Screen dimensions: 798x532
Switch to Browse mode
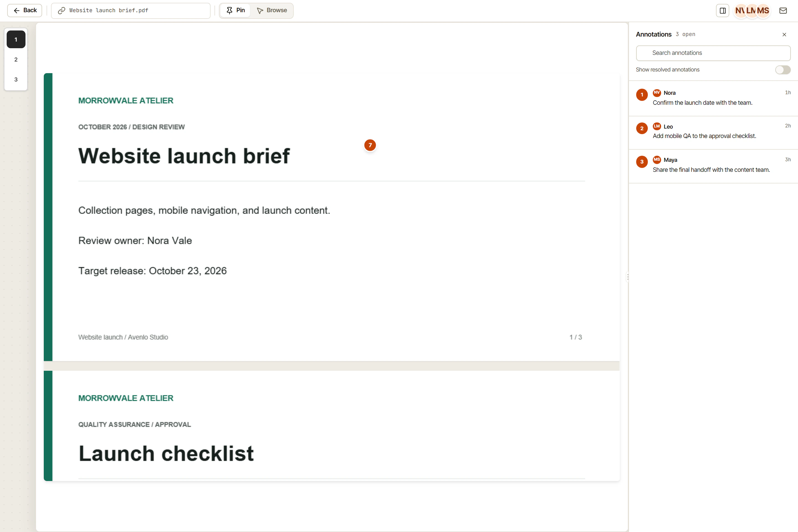click(x=272, y=11)
